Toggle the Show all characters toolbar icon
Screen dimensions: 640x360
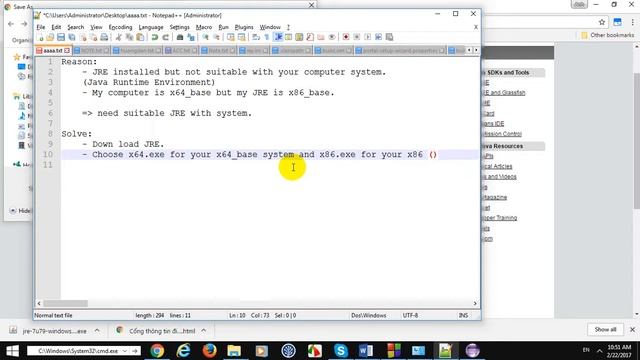tap(267, 38)
